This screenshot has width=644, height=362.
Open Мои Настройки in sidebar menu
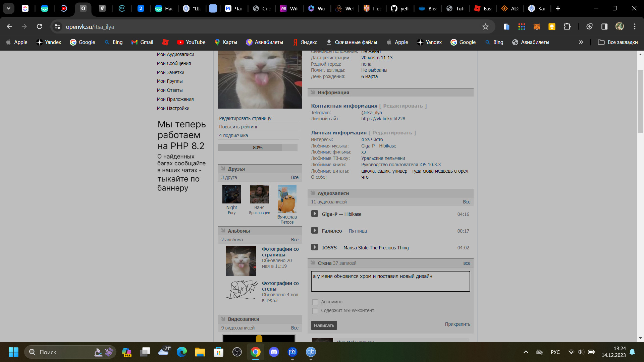point(173,108)
